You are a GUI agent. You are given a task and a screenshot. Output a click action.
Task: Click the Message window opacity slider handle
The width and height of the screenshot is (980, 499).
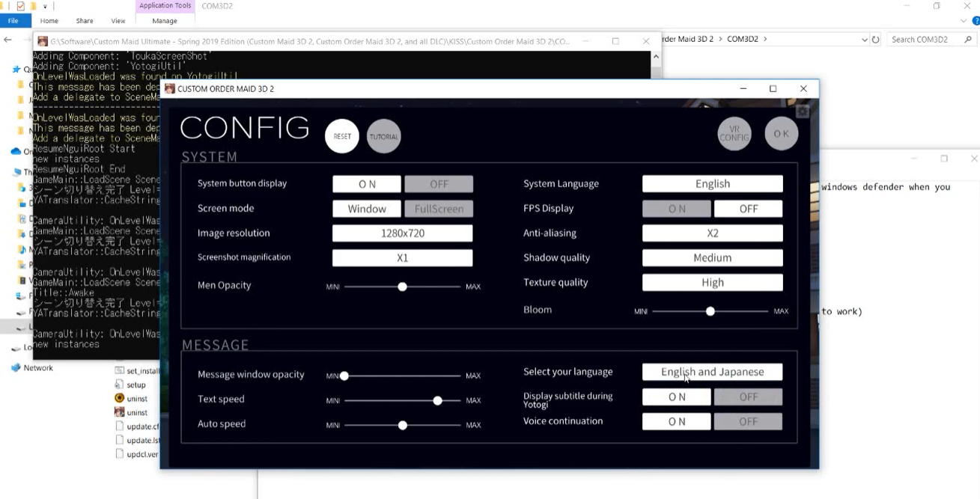click(344, 376)
